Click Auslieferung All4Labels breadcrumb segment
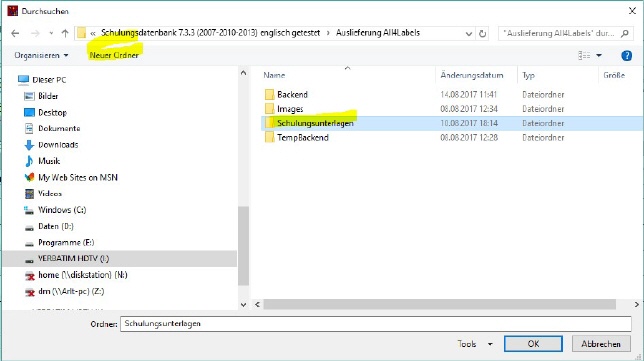644x361 pixels. [x=378, y=33]
